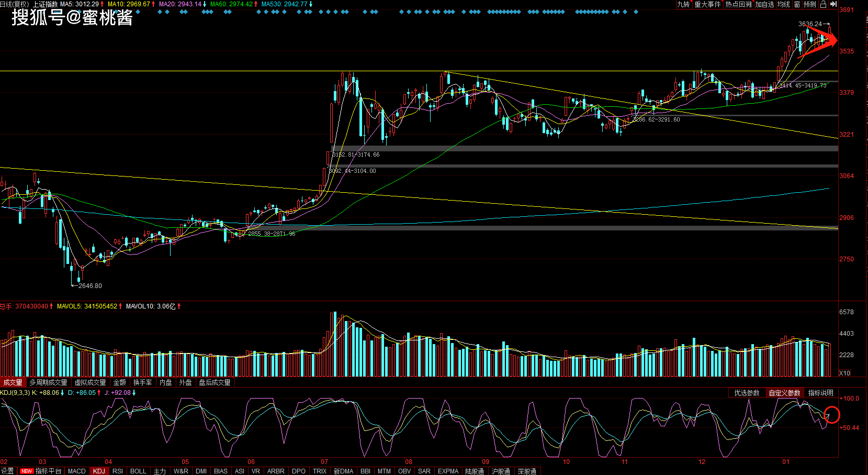Image resolution: width=868 pixels, height=475 pixels.
Task: Switch to the BIAS indicator
Action: [221, 471]
